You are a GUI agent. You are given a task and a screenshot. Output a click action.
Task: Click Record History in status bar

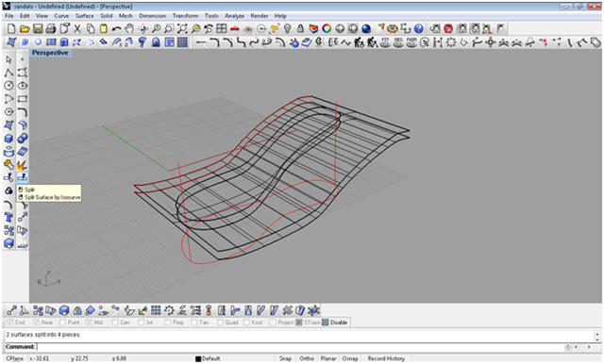(x=386, y=358)
